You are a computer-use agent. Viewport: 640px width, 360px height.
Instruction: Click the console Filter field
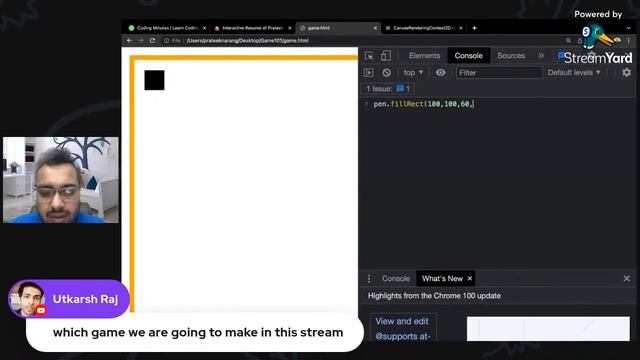[x=499, y=73]
